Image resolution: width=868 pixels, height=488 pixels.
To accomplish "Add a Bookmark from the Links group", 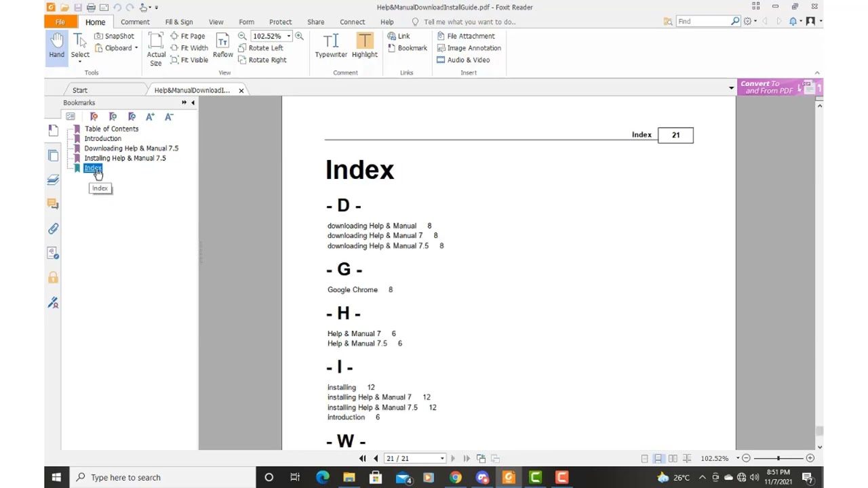I will (x=408, y=48).
